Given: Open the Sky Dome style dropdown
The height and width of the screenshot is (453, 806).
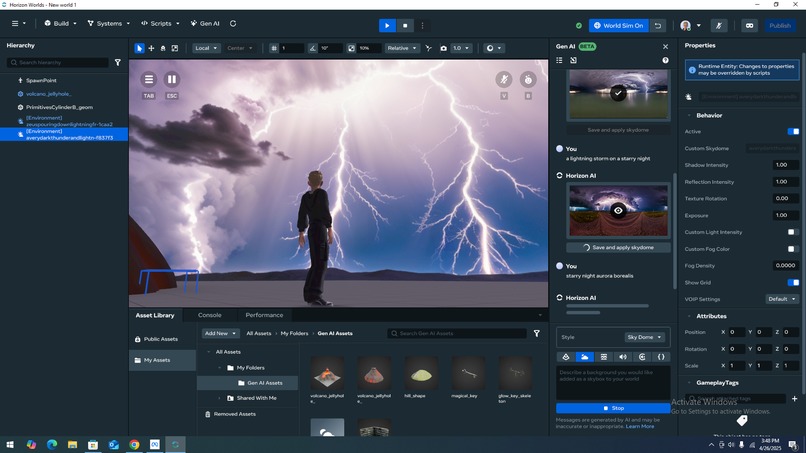Looking at the screenshot, I should pyautogui.click(x=645, y=337).
